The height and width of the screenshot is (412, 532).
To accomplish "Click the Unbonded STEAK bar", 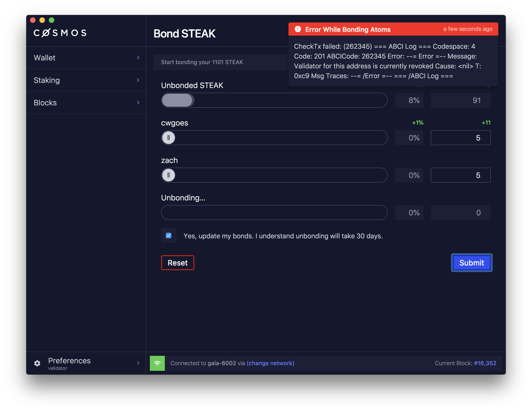I will pos(274,100).
